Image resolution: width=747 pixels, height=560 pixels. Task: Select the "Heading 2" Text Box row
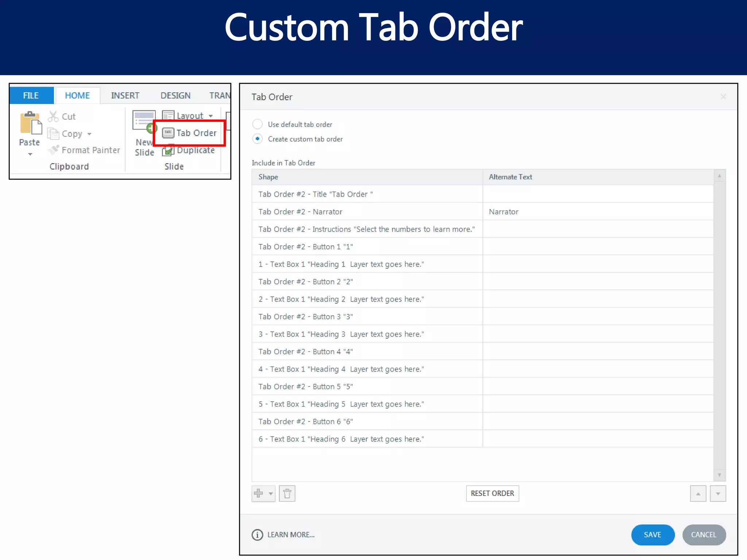coord(483,299)
